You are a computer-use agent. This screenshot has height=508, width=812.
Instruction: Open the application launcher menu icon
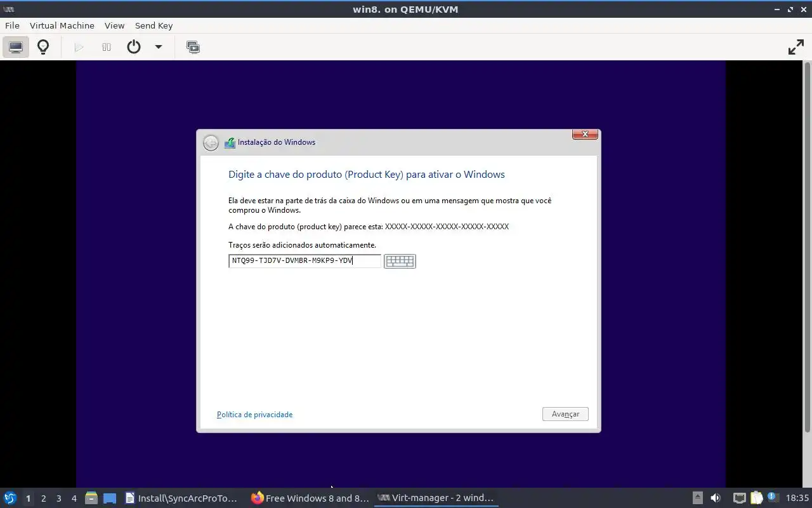(x=10, y=498)
